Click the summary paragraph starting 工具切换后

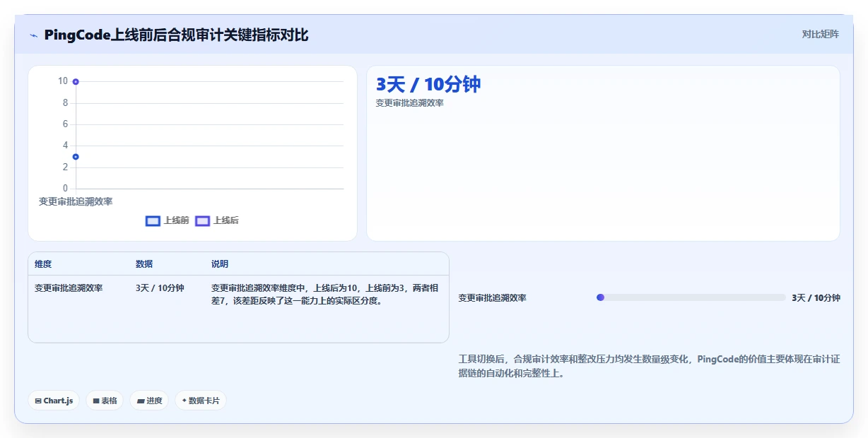coord(649,367)
